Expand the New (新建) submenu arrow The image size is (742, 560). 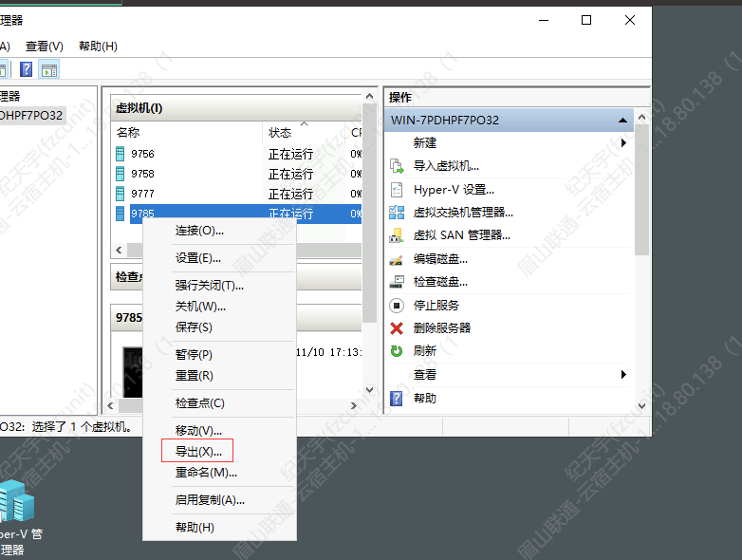click(x=623, y=143)
